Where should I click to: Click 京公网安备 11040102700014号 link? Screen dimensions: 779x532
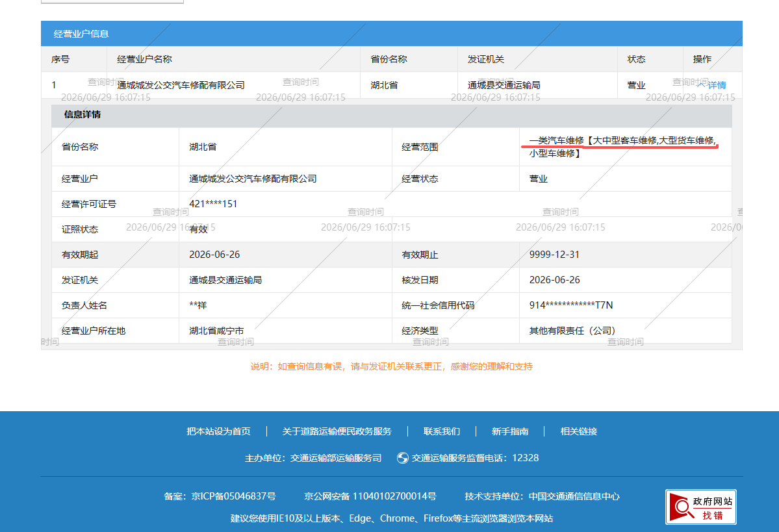coord(370,496)
